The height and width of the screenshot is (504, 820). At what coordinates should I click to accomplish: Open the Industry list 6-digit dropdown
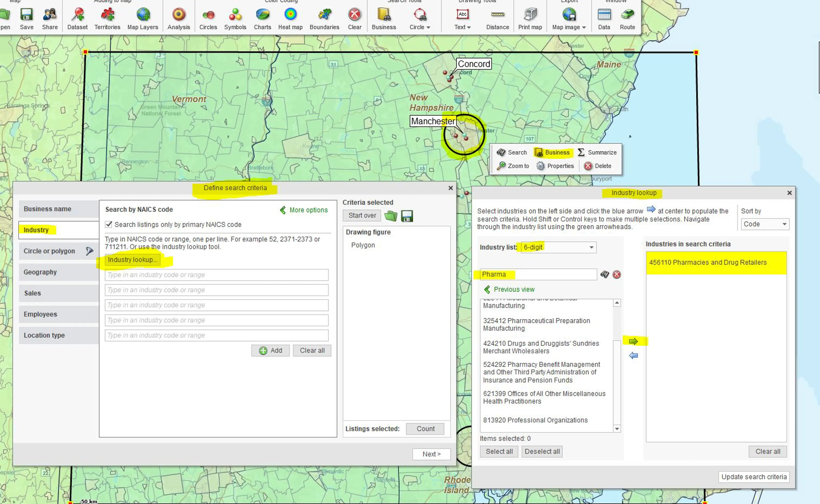[x=559, y=247]
